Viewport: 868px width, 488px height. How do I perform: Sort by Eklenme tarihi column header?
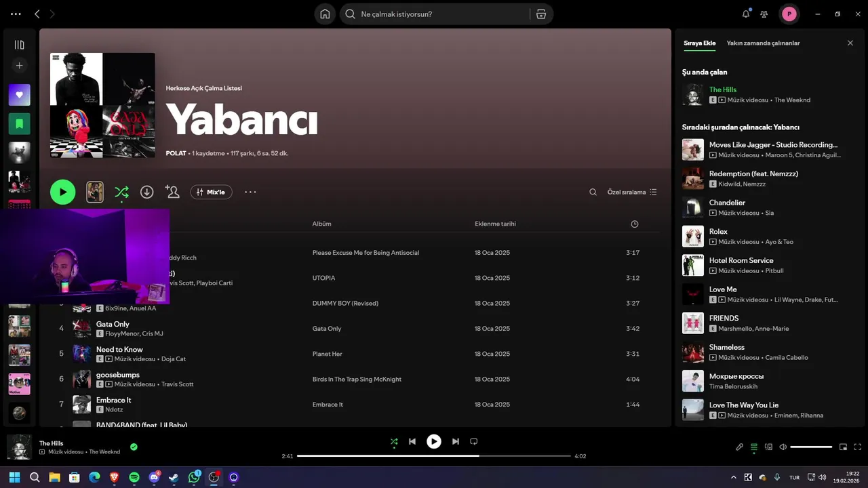pyautogui.click(x=495, y=224)
